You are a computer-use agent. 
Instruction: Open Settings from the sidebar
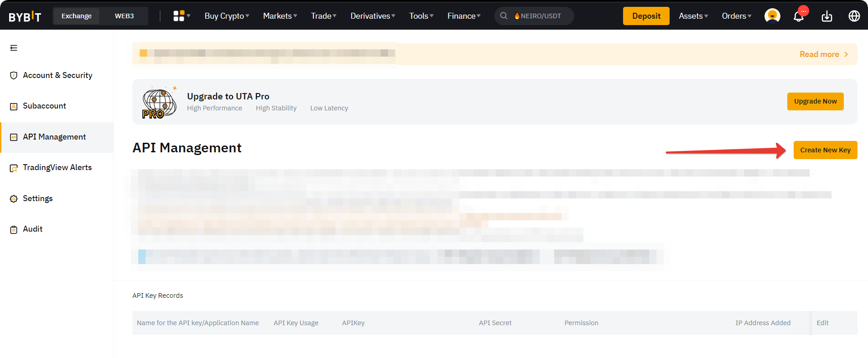click(x=38, y=198)
